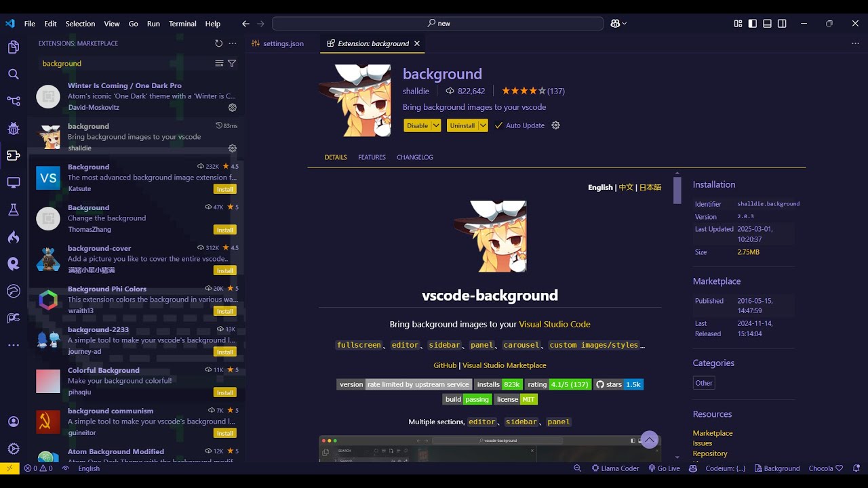Open the Selection menu
Viewport: 868px width, 488px height.
tap(80, 24)
